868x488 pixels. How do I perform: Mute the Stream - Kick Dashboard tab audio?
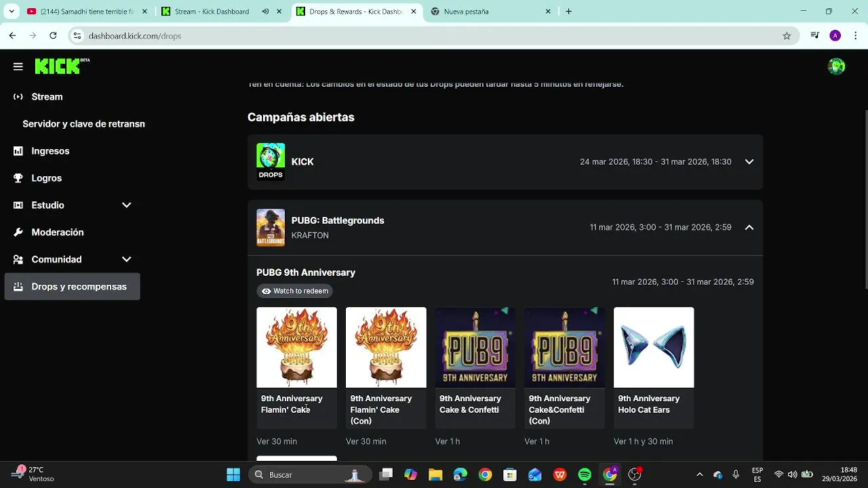click(265, 12)
